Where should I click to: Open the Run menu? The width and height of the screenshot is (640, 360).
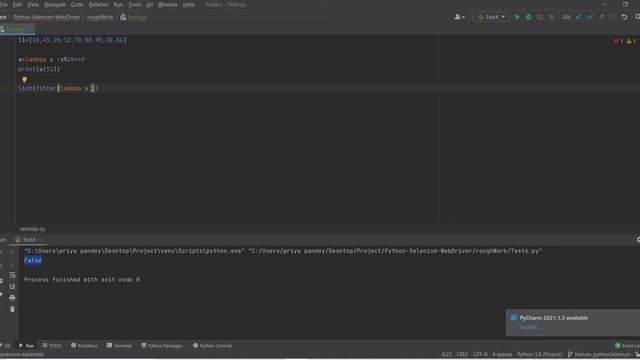(x=118, y=4)
